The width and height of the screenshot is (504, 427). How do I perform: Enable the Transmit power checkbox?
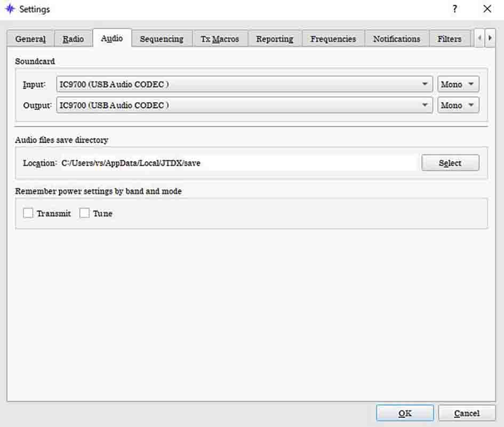pos(28,213)
